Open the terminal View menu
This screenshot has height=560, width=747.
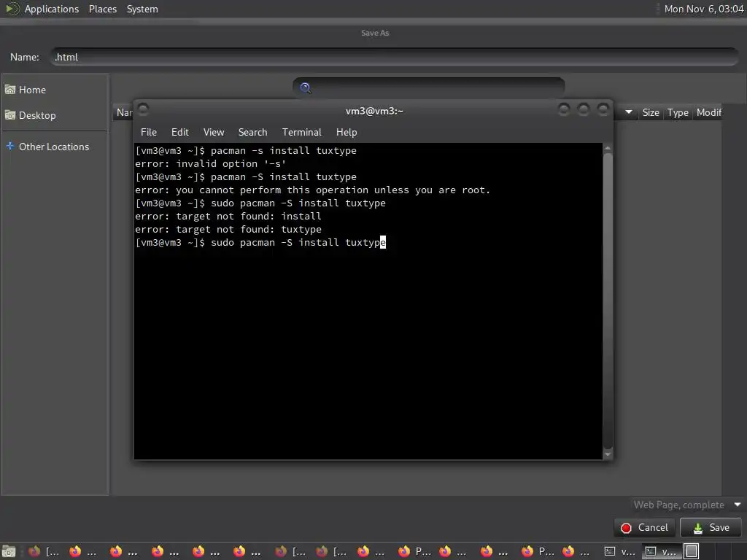pyautogui.click(x=214, y=133)
